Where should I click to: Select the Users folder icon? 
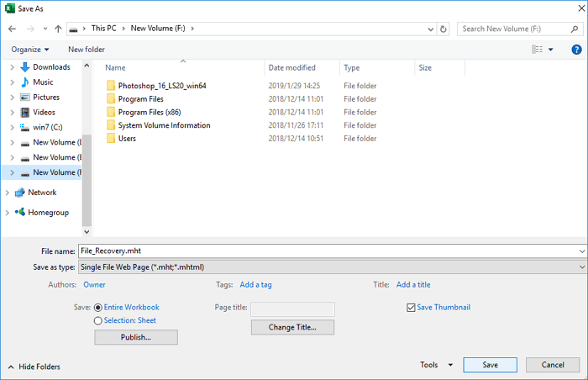[111, 139]
